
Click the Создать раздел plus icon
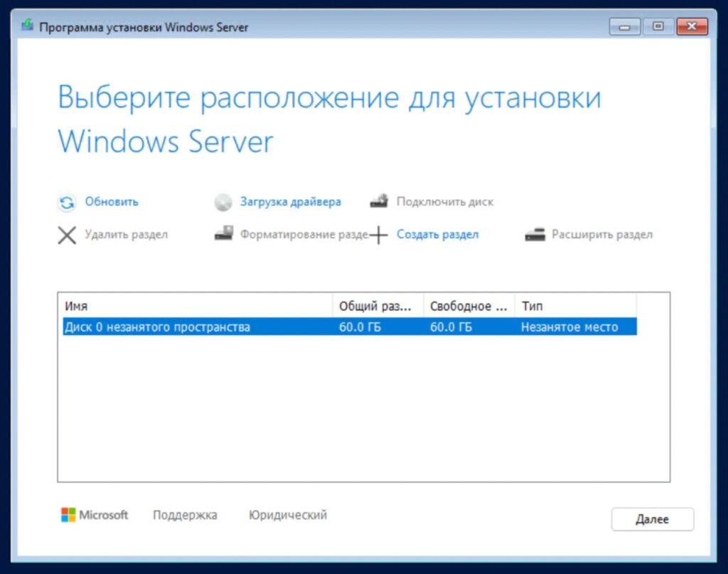click(x=379, y=235)
